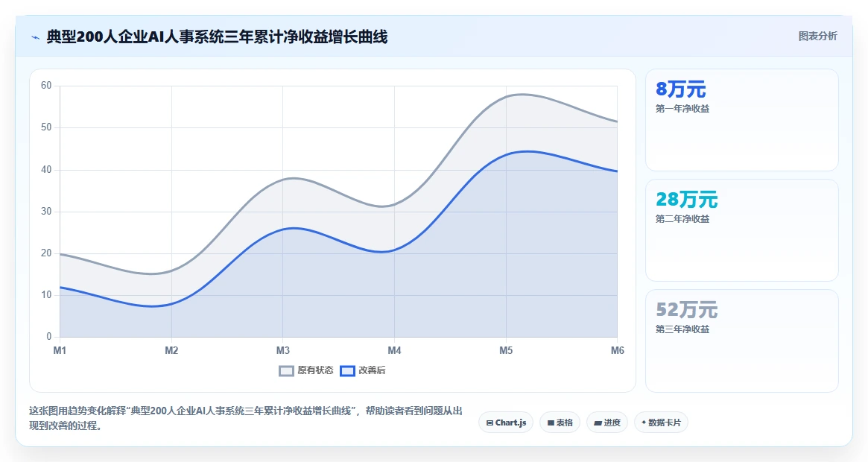Select the 进度 tag

[x=607, y=423]
